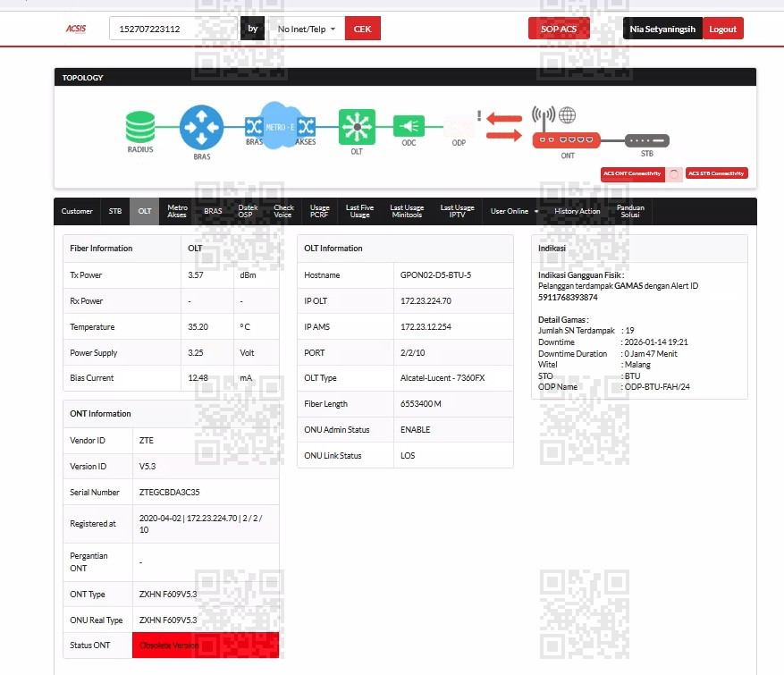The width and height of the screenshot is (784, 675).
Task: Click the faded ODP icon
Action: click(459, 126)
